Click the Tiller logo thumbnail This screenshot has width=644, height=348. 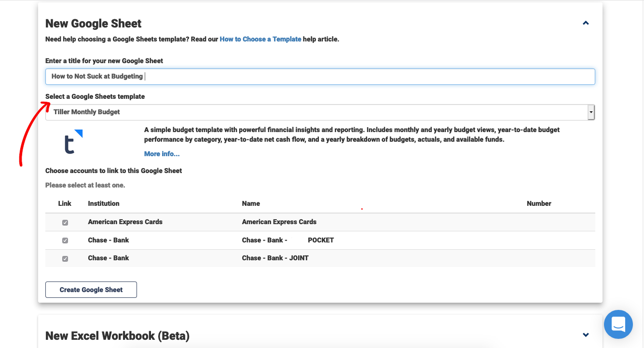click(74, 141)
